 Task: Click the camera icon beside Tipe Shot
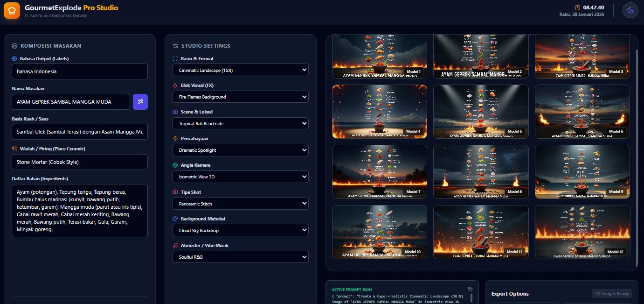click(175, 192)
